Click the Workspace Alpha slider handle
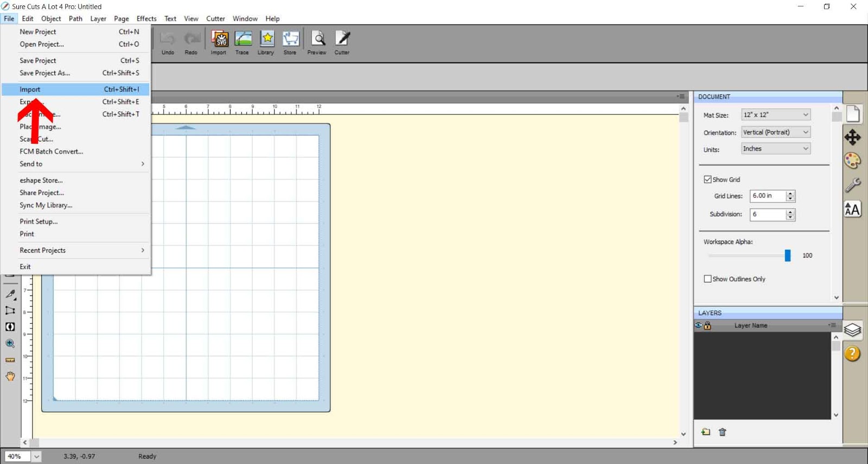Image resolution: width=868 pixels, height=464 pixels. click(x=788, y=255)
